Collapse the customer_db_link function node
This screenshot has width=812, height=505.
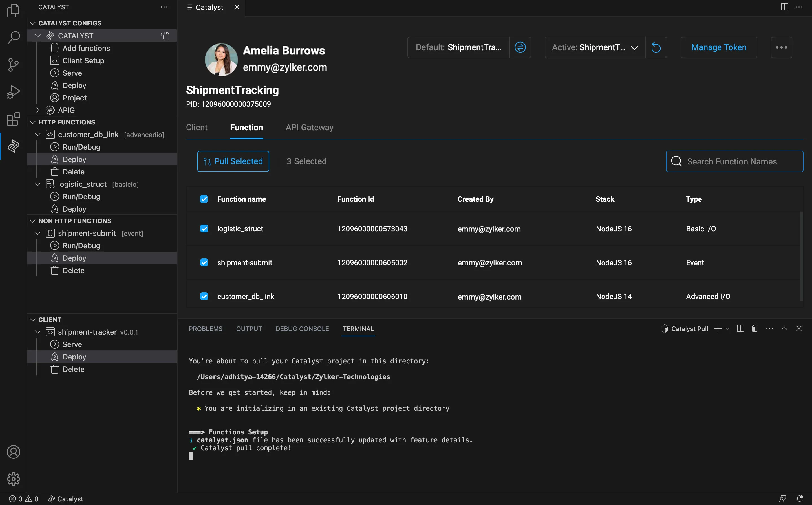point(38,134)
